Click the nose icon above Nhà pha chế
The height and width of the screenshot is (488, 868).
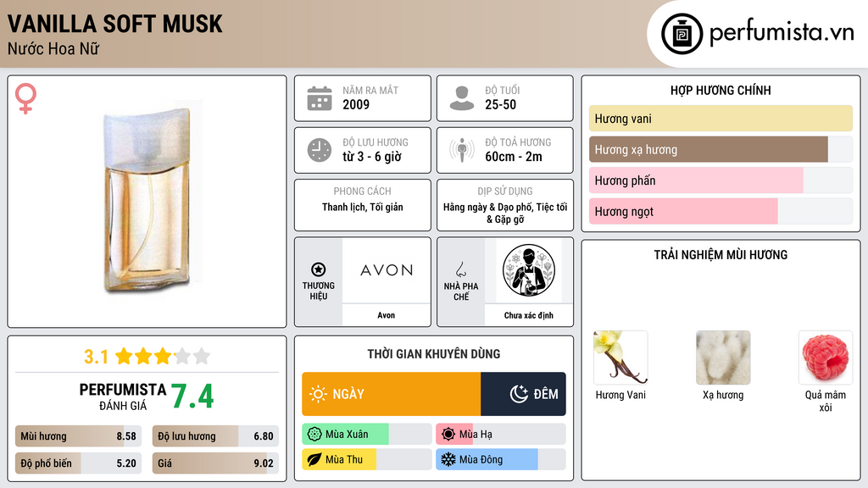[x=460, y=269]
